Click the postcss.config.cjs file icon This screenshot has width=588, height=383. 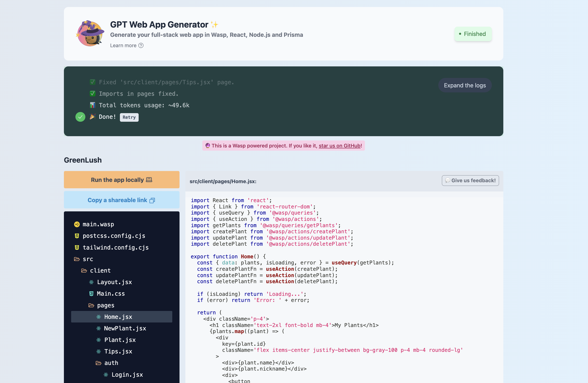pyautogui.click(x=77, y=236)
